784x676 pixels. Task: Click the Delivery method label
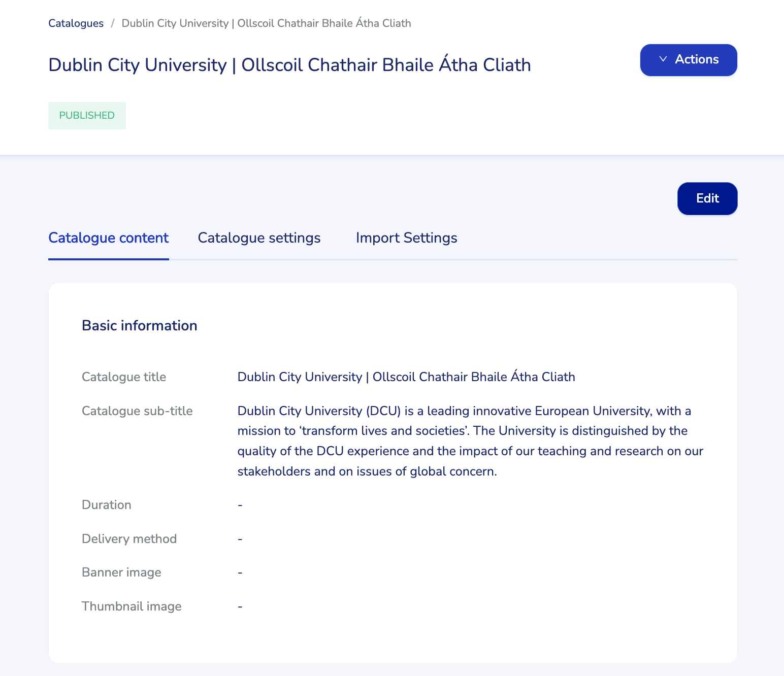(x=129, y=539)
